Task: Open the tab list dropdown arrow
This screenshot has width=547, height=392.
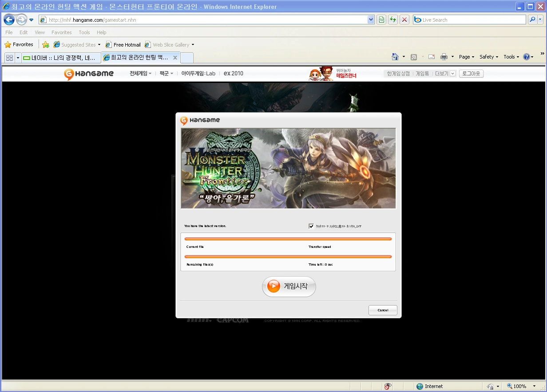Action: pyautogui.click(x=18, y=58)
